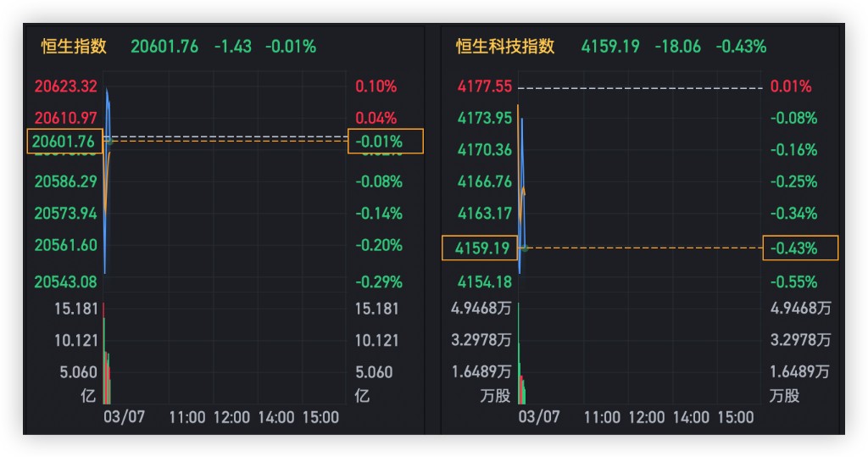
Task: Click the boxed 20601.76 price label on axis
Action: [65, 142]
